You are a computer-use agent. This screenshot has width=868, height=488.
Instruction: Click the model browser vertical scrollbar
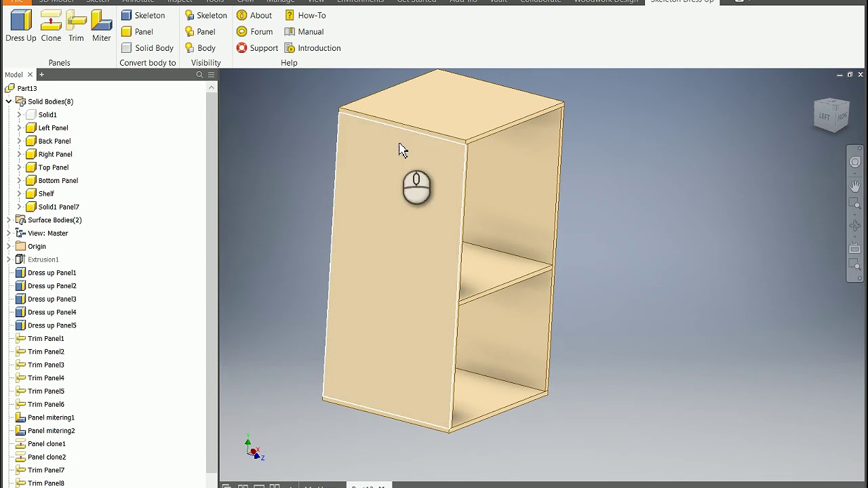coord(212,283)
